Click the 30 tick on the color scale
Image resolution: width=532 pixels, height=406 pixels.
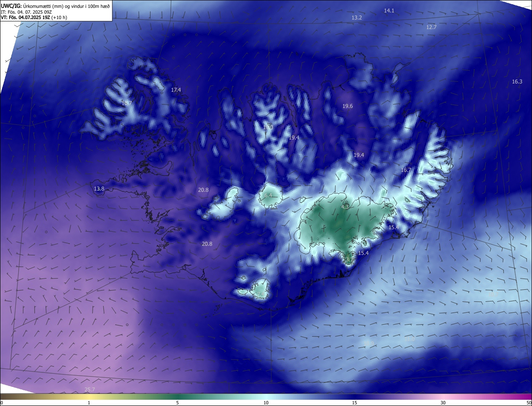443,403
